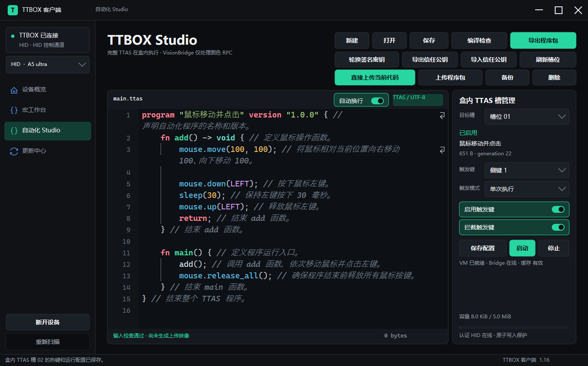Click the green 启动 button
Screen dimensions: 588x366
pyautogui.click(x=522, y=248)
